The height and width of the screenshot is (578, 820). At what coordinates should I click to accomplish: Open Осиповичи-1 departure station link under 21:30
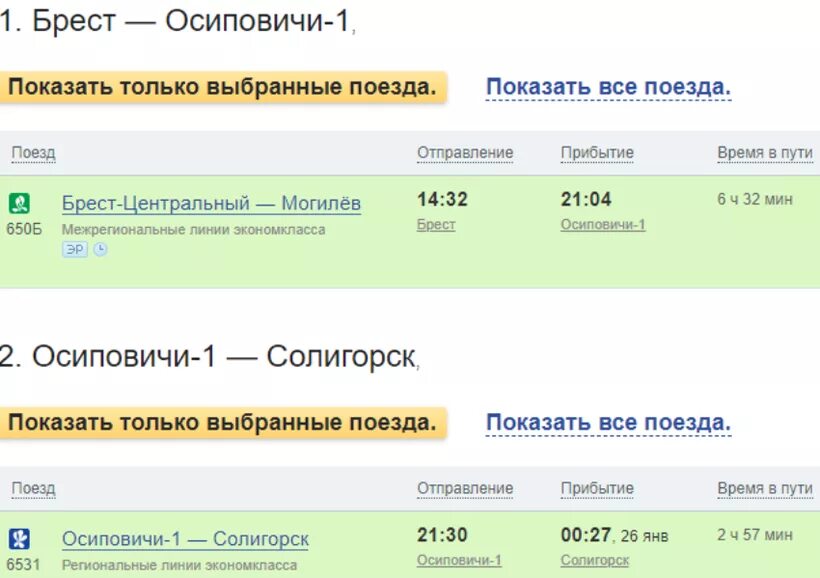[x=459, y=561]
